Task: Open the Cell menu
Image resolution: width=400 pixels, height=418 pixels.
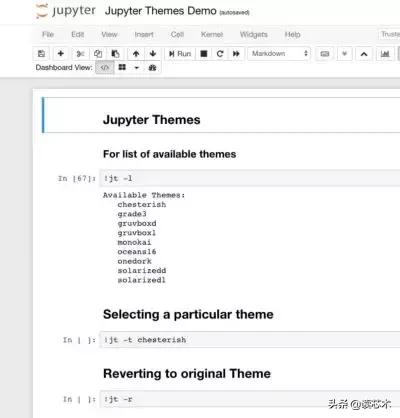Action: coord(177,35)
